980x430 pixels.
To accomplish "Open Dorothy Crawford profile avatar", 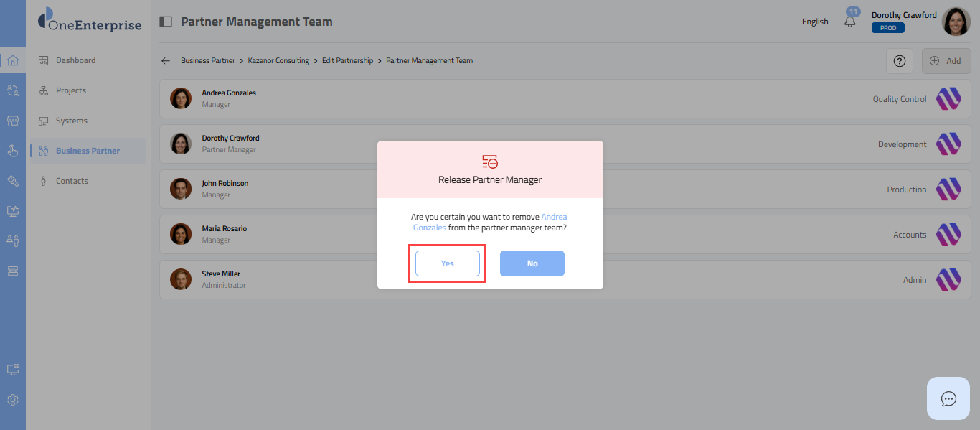I will pos(956,22).
